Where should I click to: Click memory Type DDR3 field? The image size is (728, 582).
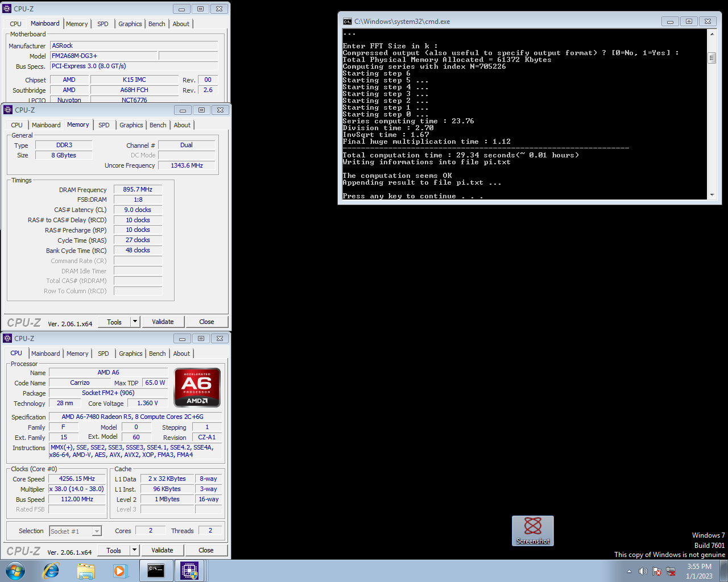coord(64,145)
